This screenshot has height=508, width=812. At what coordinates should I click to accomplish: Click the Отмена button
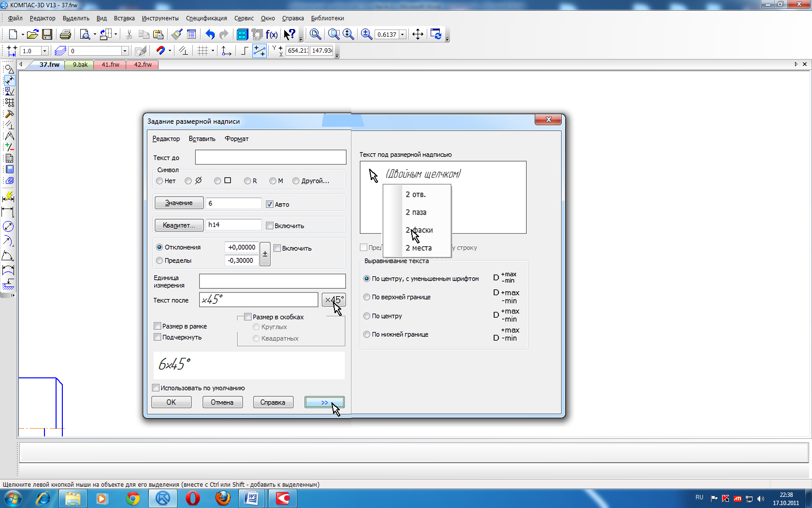tap(222, 402)
